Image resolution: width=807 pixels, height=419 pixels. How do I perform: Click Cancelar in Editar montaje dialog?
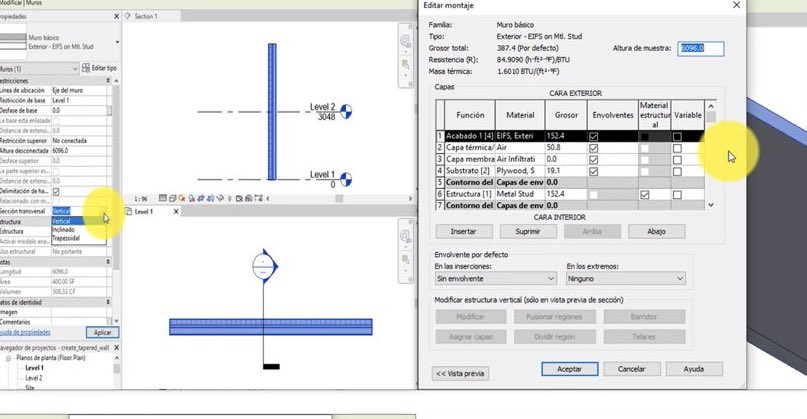pyautogui.click(x=631, y=369)
